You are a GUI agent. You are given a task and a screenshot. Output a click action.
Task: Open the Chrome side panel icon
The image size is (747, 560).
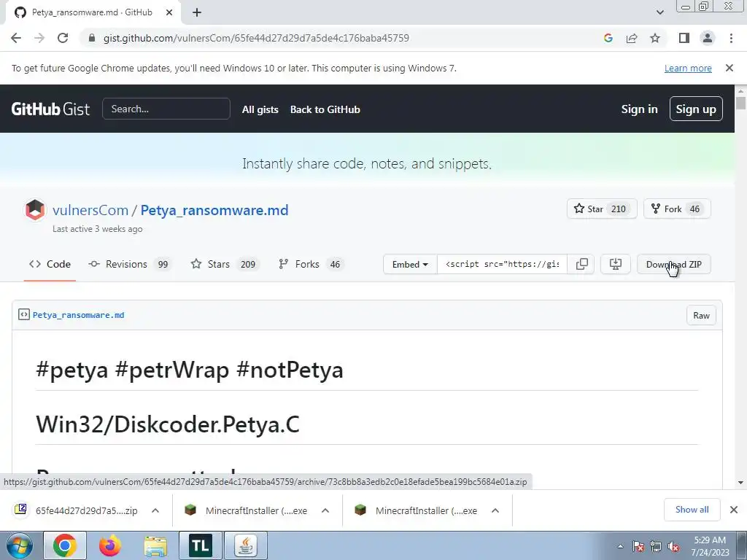click(684, 38)
